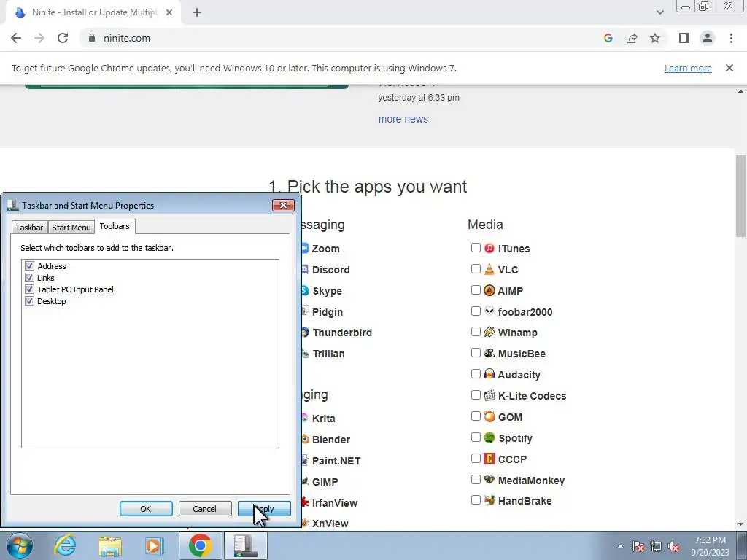Click the Chrome back arrow
The image size is (747, 560).
click(x=16, y=38)
